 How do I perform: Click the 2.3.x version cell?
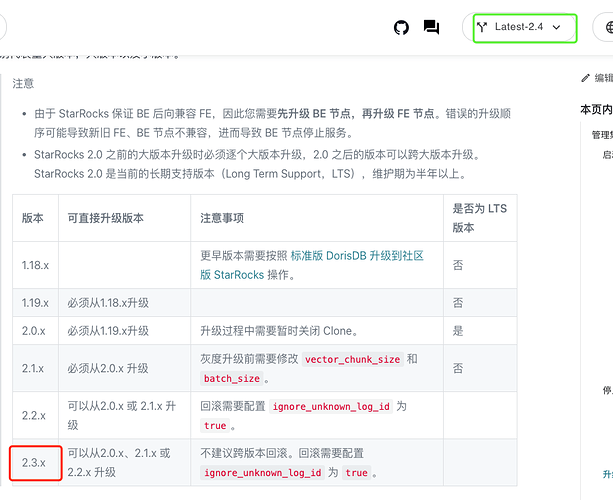(x=35, y=462)
